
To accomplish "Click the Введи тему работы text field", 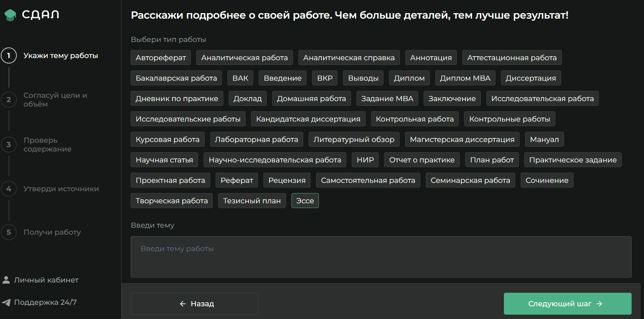I will pos(381,257).
